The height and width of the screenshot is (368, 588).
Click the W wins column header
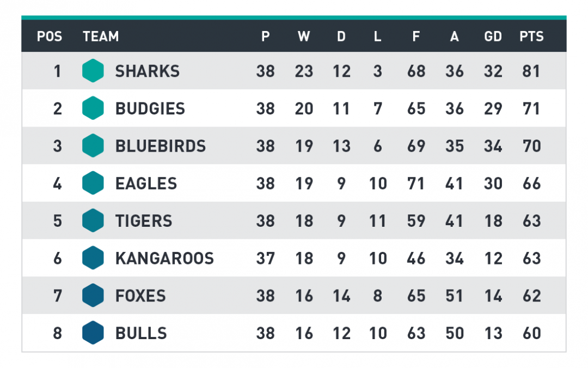coord(304,37)
